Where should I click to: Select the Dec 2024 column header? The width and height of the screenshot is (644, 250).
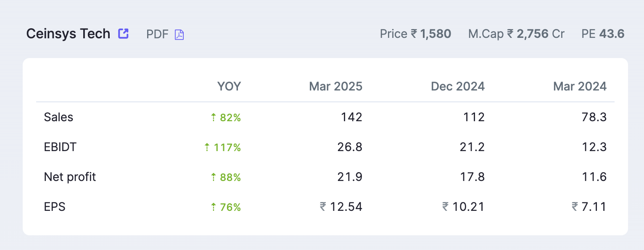[x=458, y=86]
